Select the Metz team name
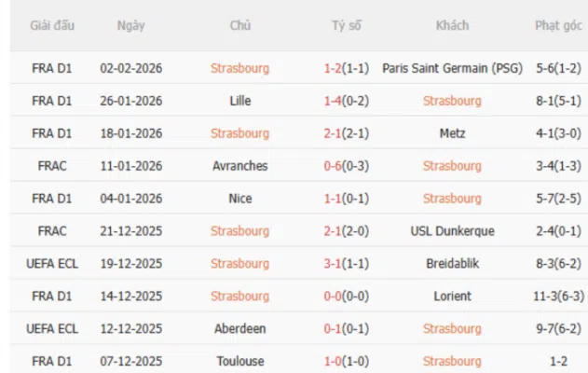 [x=452, y=133]
